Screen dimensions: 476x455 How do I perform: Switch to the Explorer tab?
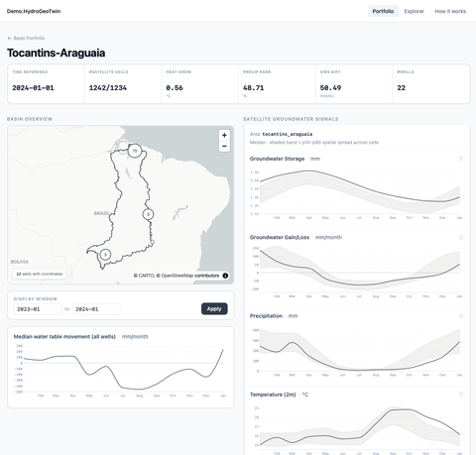point(414,11)
